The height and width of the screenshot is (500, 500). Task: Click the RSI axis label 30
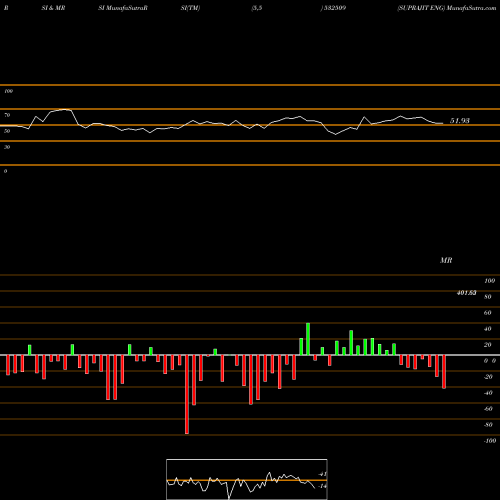pyautogui.click(x=7, y=147)
